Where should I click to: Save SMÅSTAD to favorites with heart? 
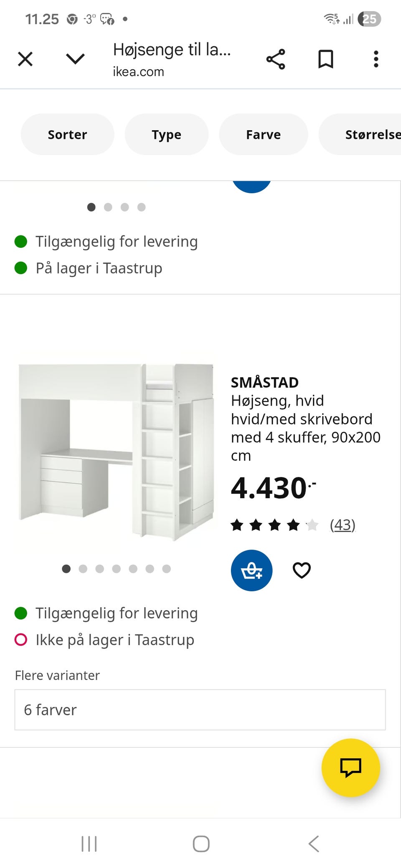tap(302, 570)
